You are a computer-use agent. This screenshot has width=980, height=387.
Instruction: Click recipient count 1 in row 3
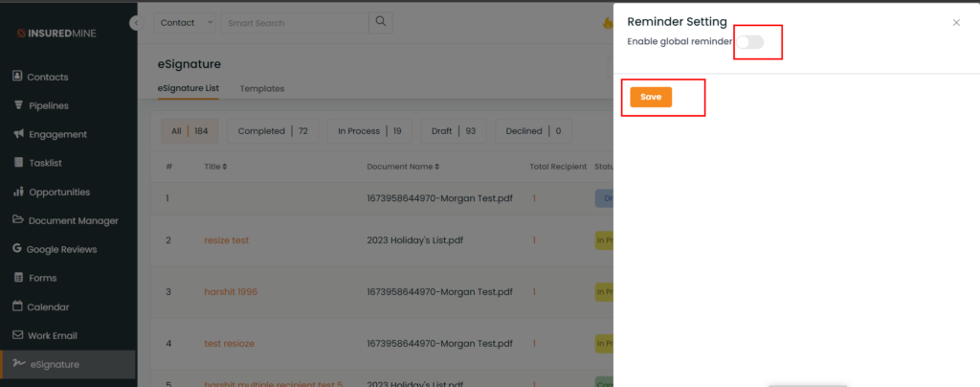534,292
